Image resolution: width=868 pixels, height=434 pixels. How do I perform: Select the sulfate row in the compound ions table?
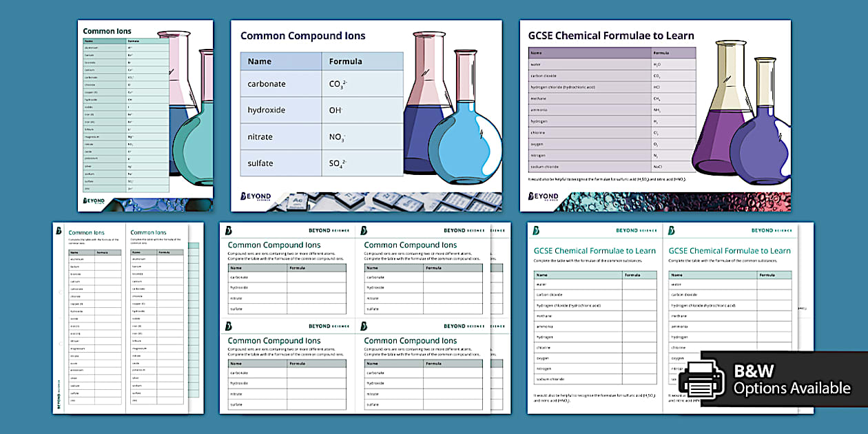click(x=320, y=163)
